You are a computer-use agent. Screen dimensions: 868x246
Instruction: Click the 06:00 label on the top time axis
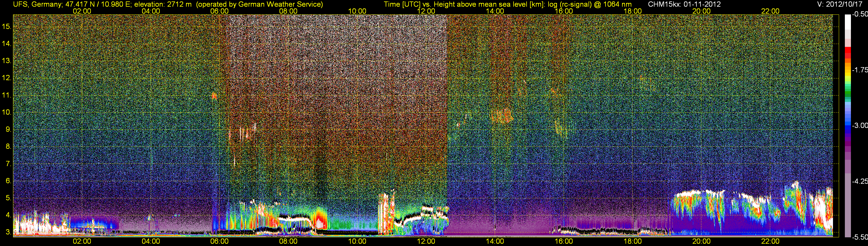click(219, 11)
